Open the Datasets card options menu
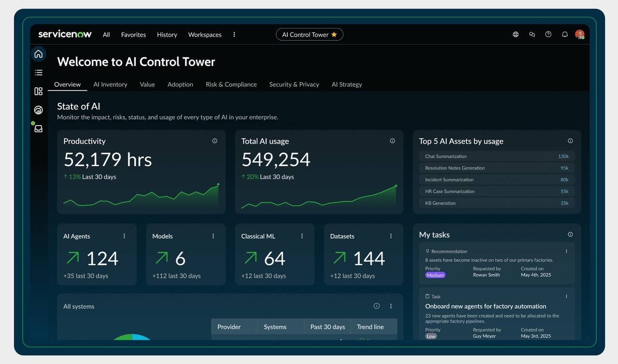The height and width of the screenshot is (364, 618). [391, 236]
